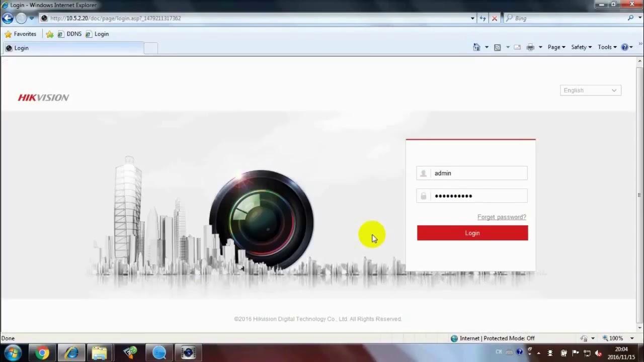This screenshot has height=362, width=644.
Task: Click the address bar URL field
Action: tap(257, 18)
